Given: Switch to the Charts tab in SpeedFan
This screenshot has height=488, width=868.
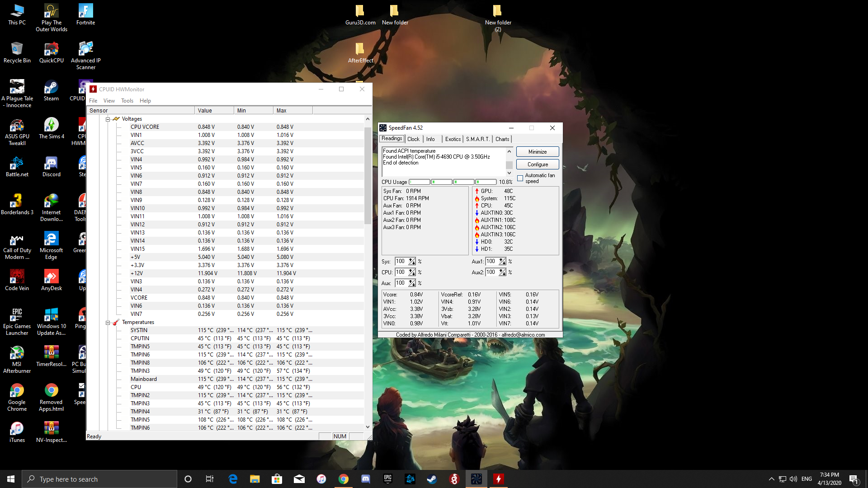Looking at the screenshot, I should point(502,139).
